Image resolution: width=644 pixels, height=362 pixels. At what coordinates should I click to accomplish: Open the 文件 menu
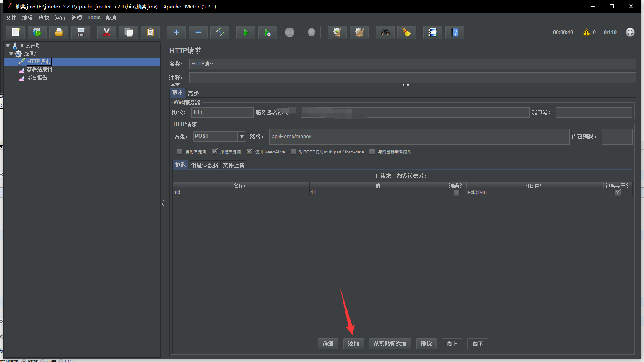(11, 18)
